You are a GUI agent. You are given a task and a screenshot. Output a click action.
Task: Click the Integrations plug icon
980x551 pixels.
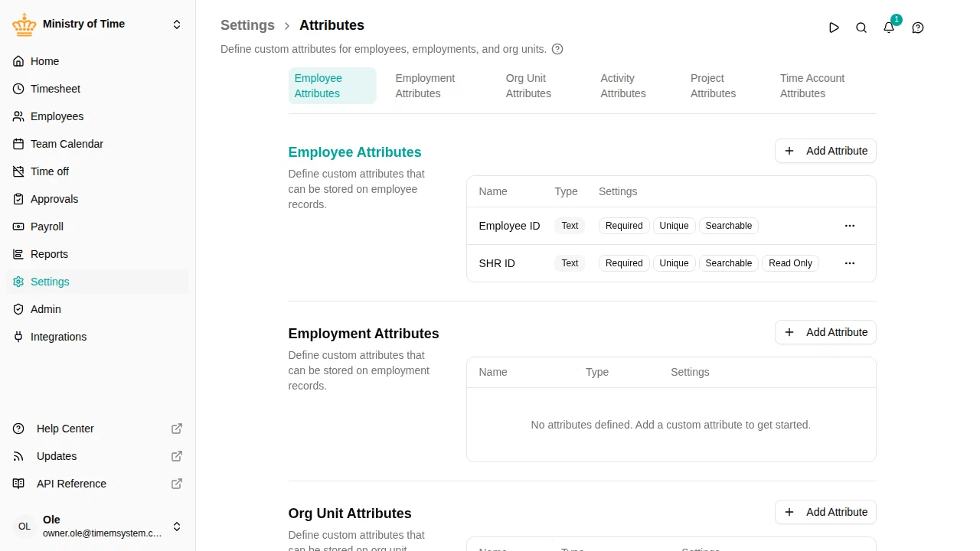pos(18,337)
